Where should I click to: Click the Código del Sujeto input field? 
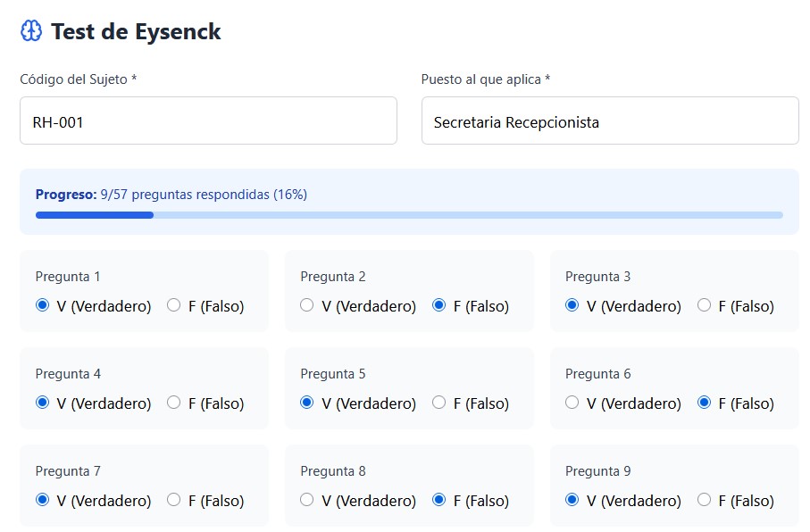[x=208, y=121]
